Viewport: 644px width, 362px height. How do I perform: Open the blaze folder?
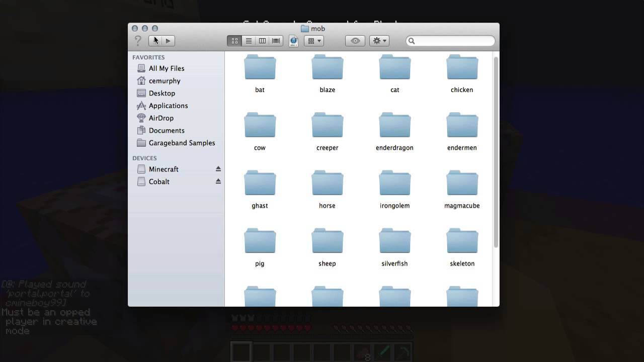[327, 67]
